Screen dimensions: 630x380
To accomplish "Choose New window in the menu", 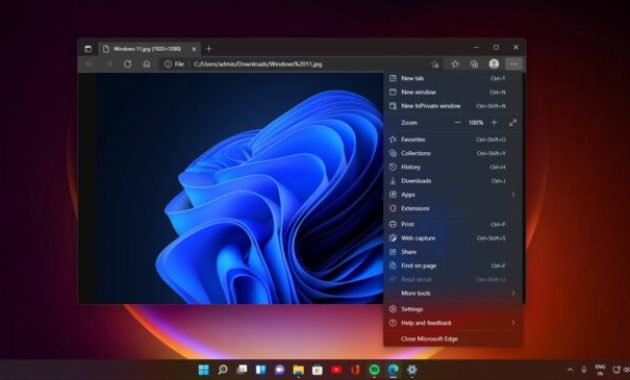I will 453,92.
